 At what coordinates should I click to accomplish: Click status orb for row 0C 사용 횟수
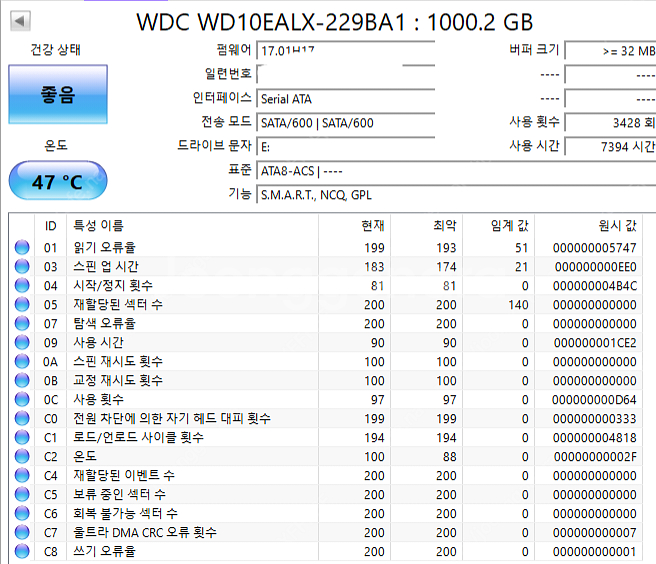point(22,399)
